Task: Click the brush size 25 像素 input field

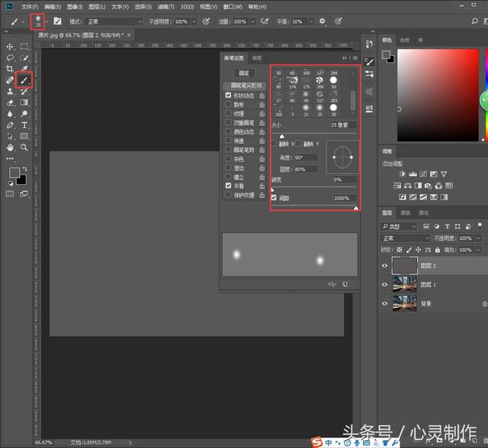Action: (x=343, y=124)
